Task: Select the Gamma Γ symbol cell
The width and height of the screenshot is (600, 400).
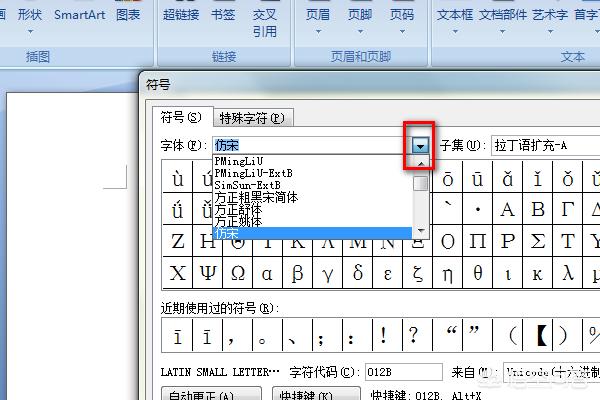Action: coord(567,209)
